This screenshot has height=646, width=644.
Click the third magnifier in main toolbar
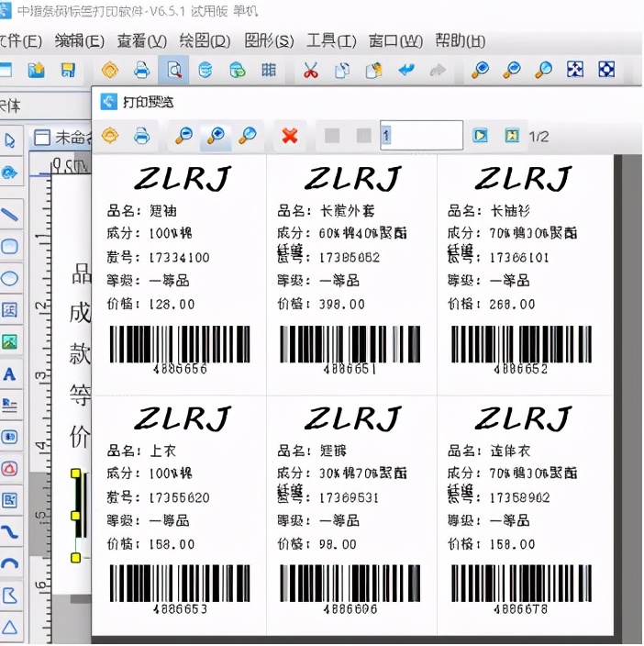543,70
